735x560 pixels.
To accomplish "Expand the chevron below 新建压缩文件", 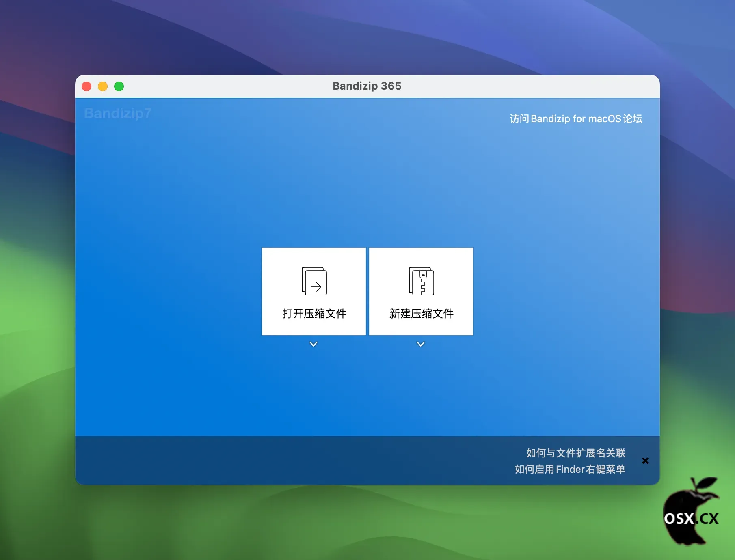I will pyautogui.click(x=421, y=344).
